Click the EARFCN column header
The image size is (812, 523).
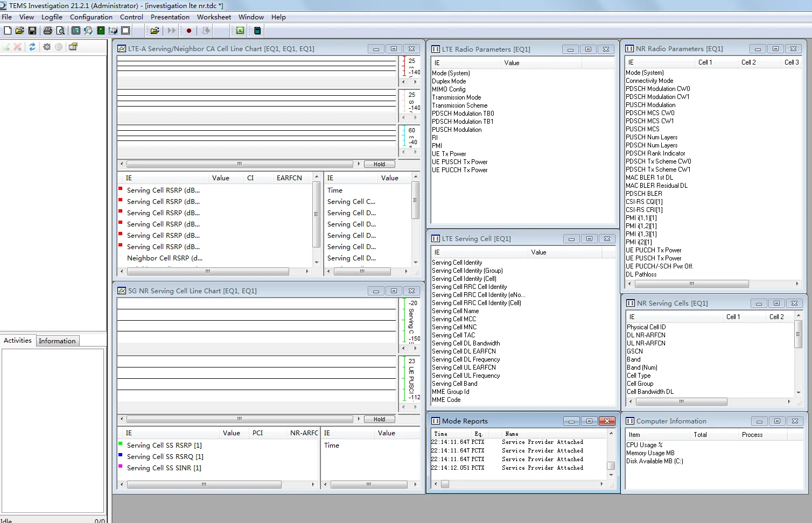[289, 178]
